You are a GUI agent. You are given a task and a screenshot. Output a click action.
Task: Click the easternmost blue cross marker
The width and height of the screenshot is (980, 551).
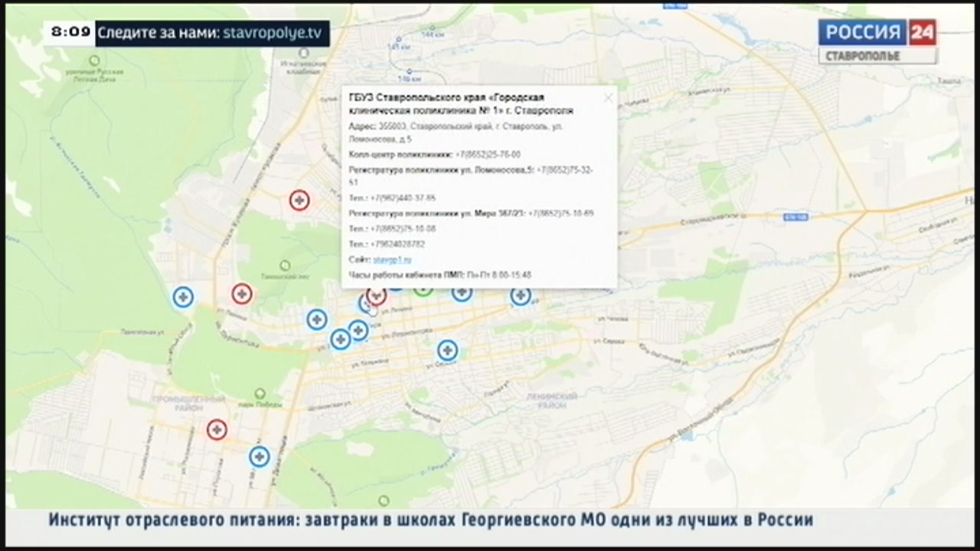tap(521, 295)
